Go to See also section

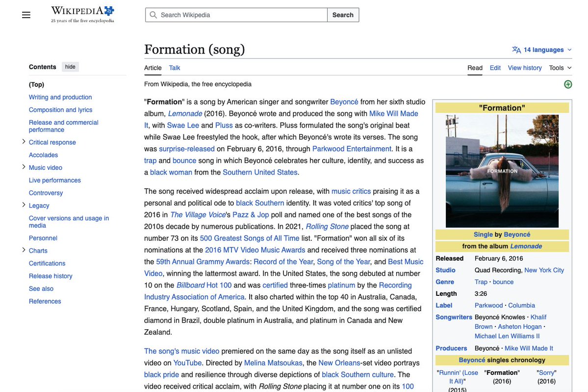(41, 289)
